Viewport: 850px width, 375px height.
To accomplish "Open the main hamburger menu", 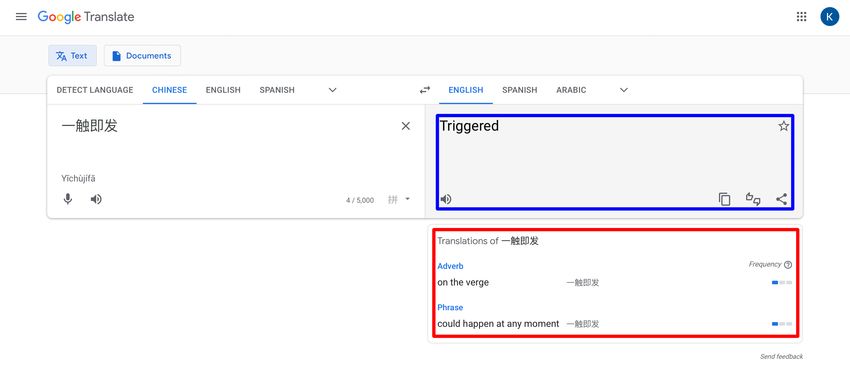I will pyautogui.click(x=21, y=17).
